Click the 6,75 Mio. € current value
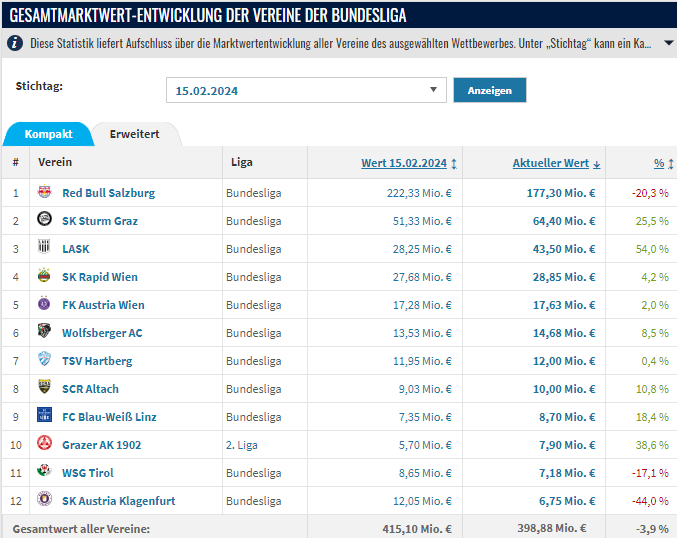 567,501
